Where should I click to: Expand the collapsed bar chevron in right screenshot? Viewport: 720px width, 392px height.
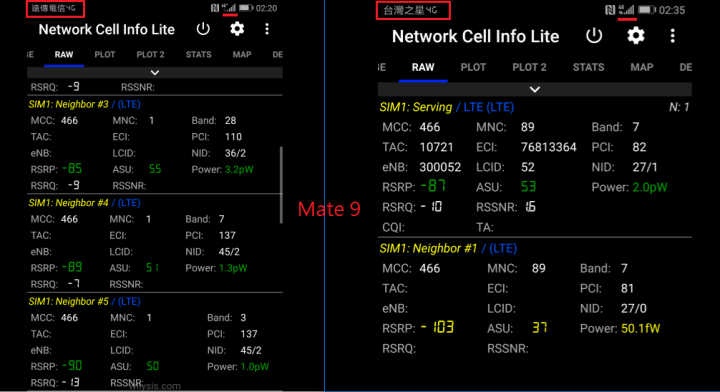pyautogui.click(x=534, y=90)
